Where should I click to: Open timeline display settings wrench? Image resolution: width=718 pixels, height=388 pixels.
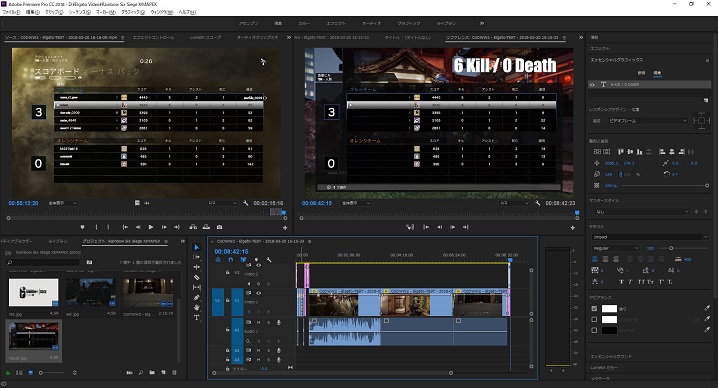pos(269,260)
